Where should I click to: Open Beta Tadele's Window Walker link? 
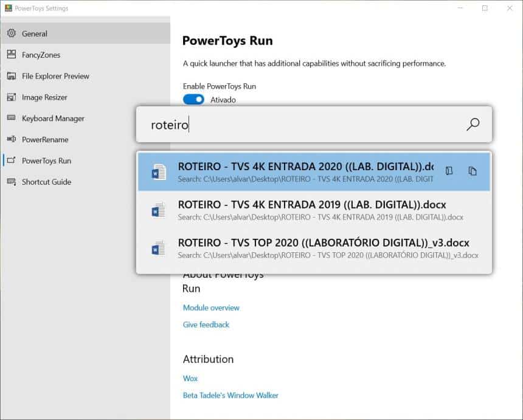pyautogui.click(x=230, y=395)
